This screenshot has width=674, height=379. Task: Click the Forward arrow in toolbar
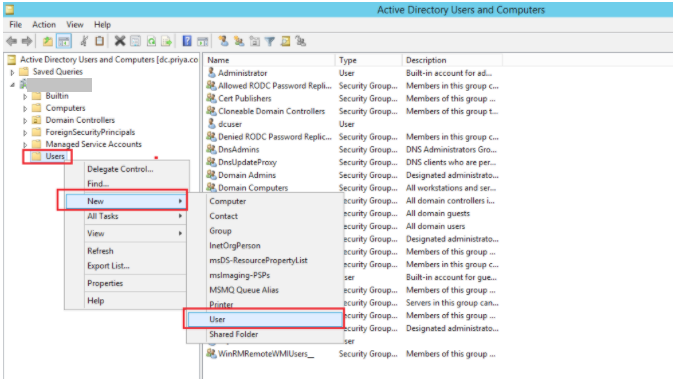pyautogui.click(x=27, y=41)
